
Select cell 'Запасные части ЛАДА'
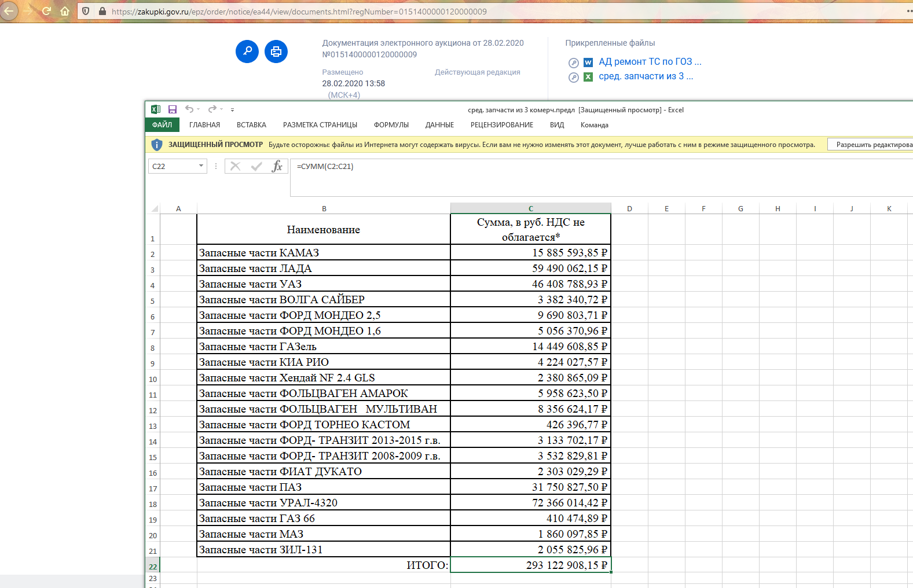click(x=324, y=269)
